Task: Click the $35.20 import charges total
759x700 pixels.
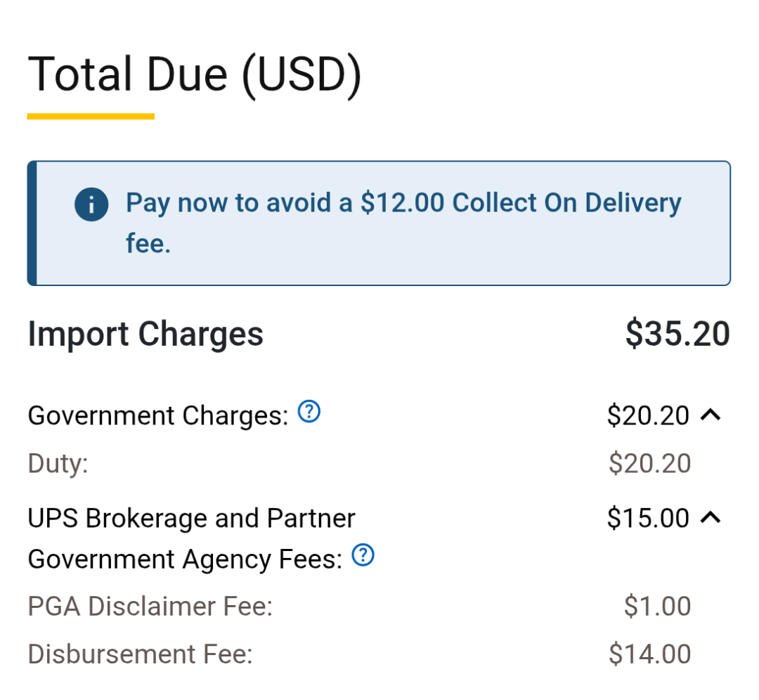Action: (677, 334)
